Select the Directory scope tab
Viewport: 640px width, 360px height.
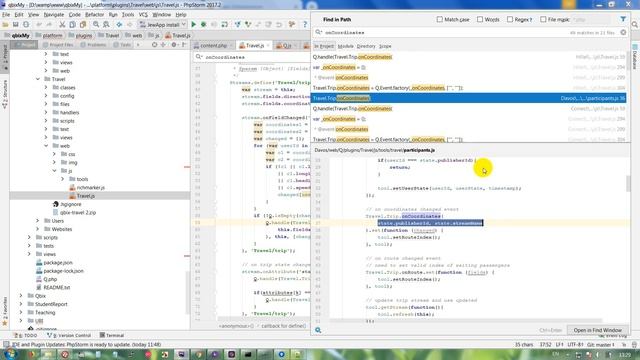[366, 46]
